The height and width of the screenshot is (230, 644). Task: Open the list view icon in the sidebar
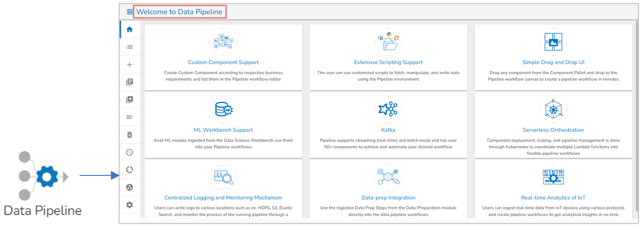(x=129, y=47)
